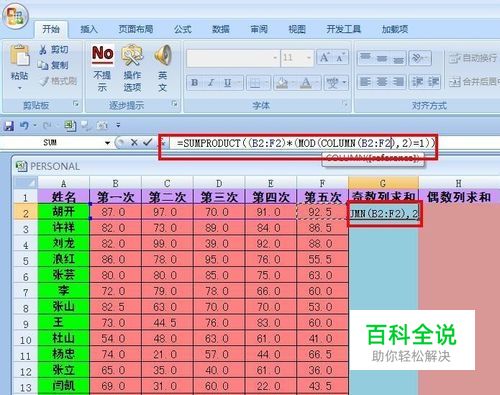The height and width of the screenshot is (395, 500).
Task: Switch to the 页面布局 tab
Action: (x=136, y=29)
